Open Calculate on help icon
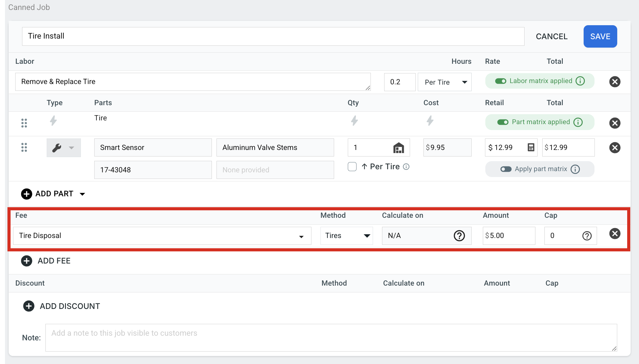Viewport: 639px width, 364px height. (459, 236)
